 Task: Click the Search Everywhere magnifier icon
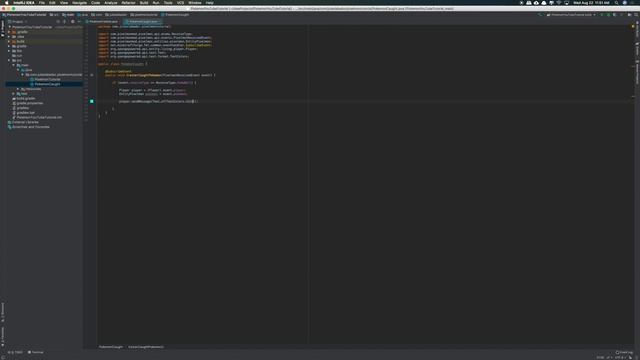(636, 15)
